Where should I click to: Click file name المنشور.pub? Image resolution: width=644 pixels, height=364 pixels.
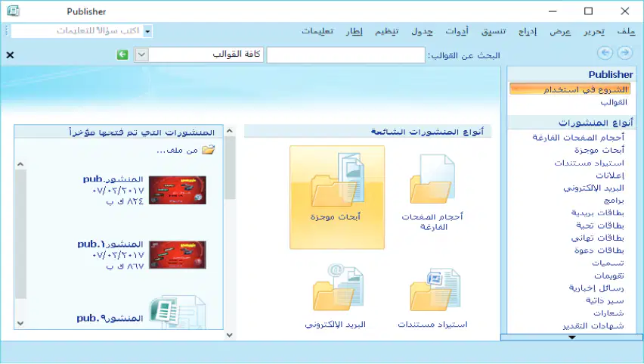[113, 179]
